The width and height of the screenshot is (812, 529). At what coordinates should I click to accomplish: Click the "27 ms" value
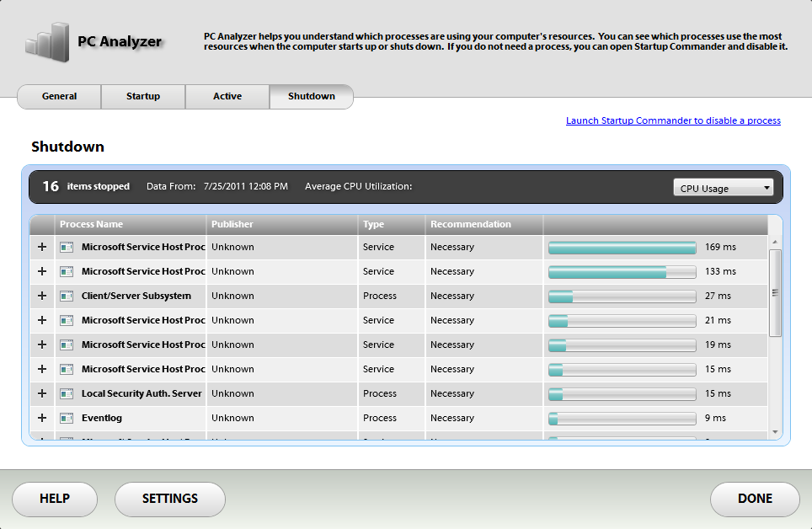coord(718,296)
